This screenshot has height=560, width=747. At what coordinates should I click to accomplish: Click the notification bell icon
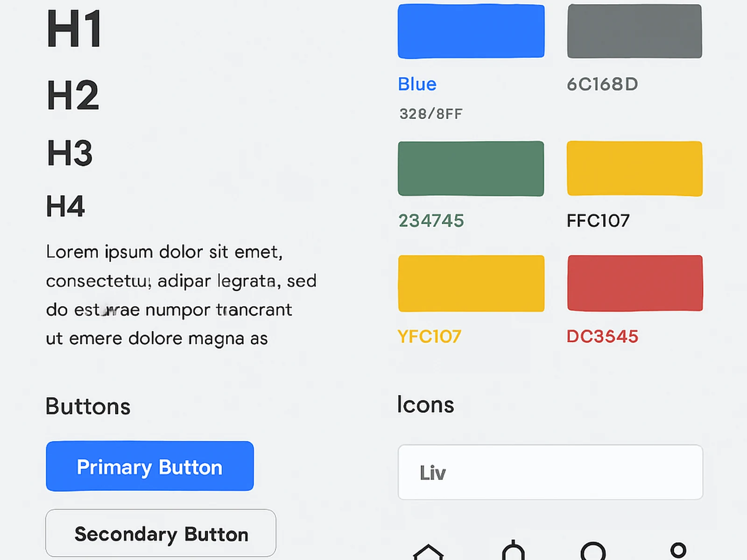coord(514,551)
